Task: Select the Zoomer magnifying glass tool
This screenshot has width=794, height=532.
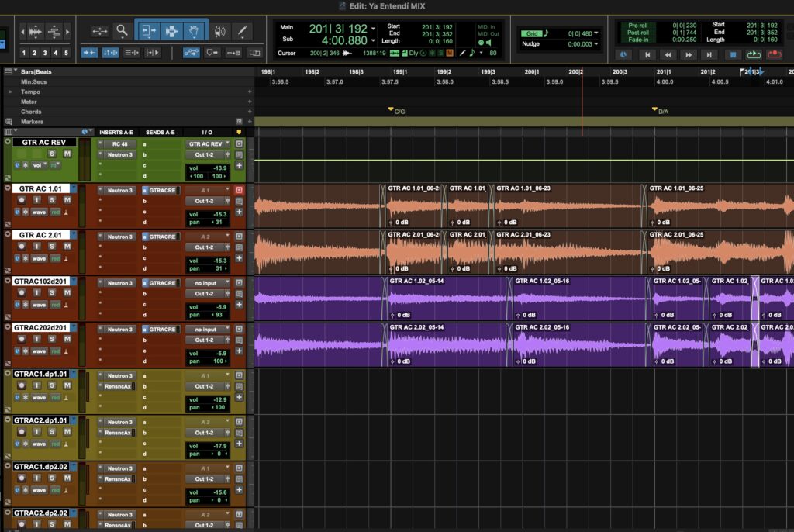Action: tap(122, 32)
